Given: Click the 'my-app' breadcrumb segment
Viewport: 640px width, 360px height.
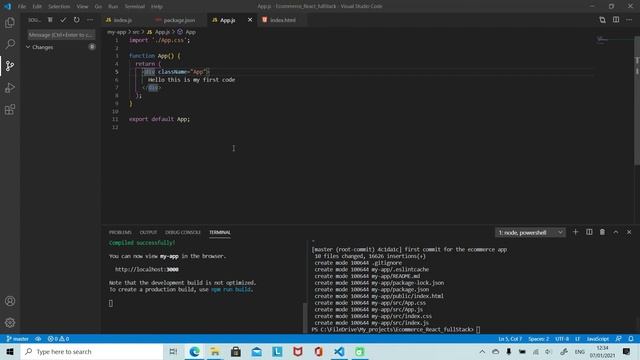Looking at the screenshot, I should pyautogui.click(x=117, y=32).
